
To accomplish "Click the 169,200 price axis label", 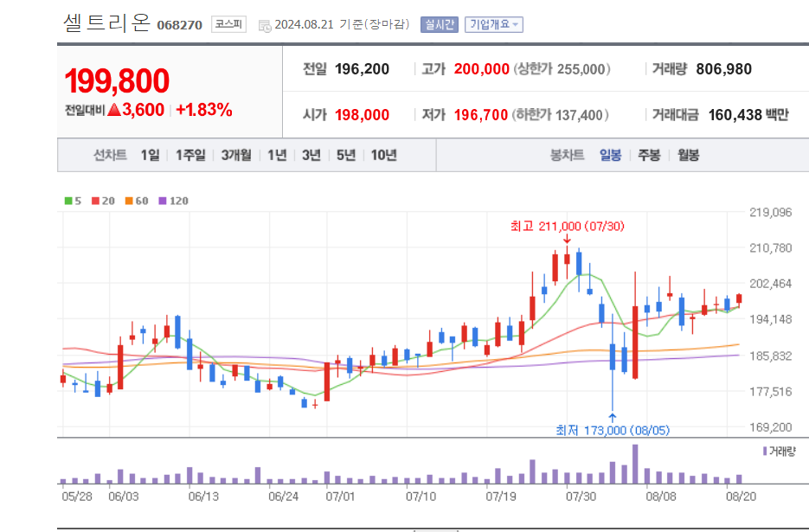I will point(770,427).
